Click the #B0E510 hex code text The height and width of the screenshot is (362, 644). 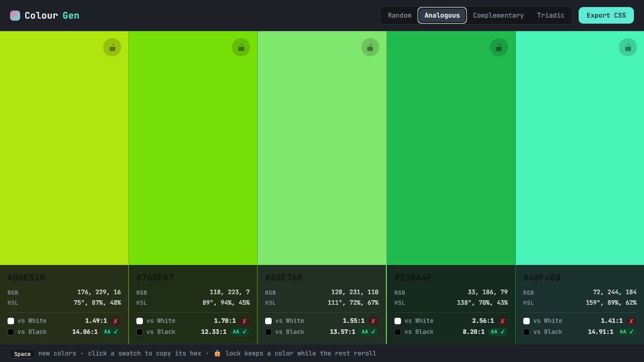tap(26, 278)
